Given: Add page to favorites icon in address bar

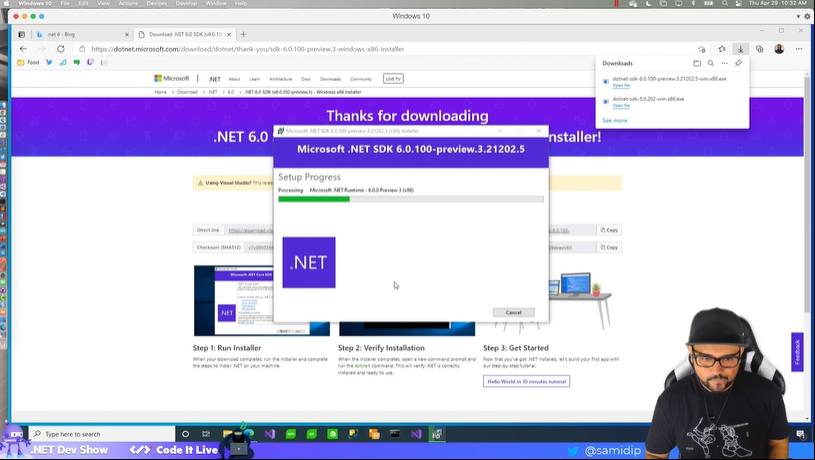Looking at the screenshot, I should tap(702, 49).
